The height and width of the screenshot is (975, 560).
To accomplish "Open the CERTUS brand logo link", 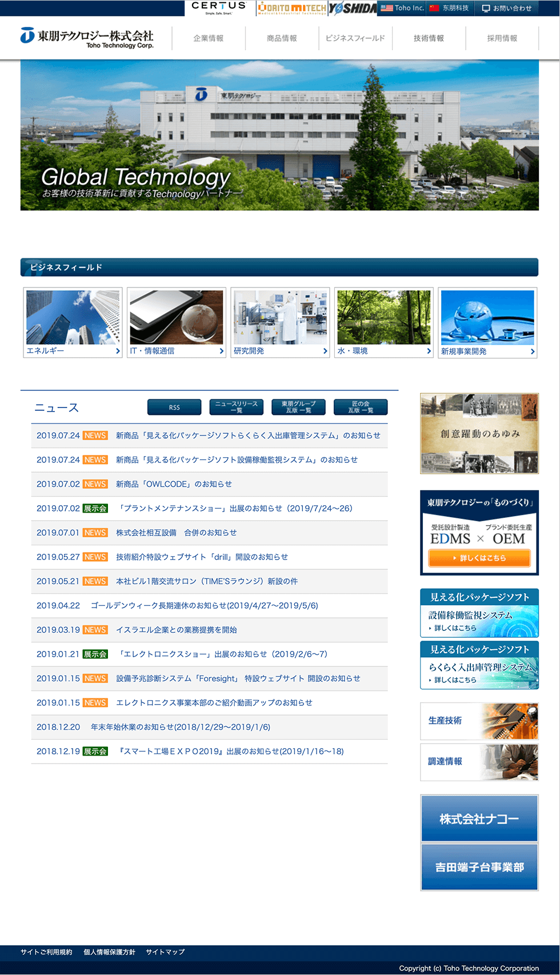I will coord(220,8).
